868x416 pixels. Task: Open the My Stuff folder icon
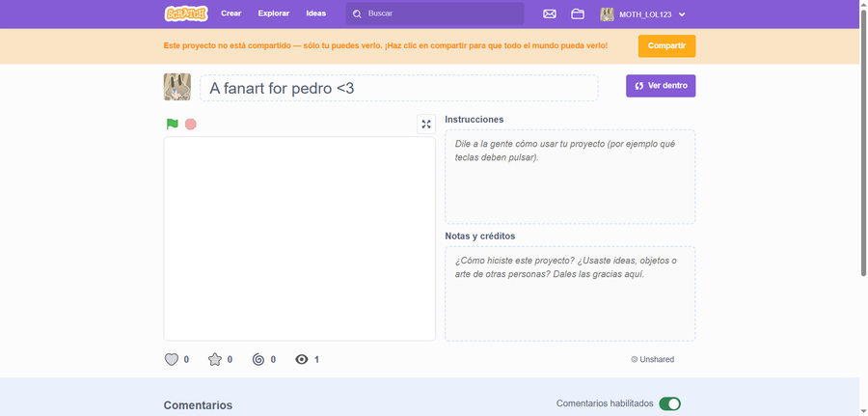coord(578,14)
